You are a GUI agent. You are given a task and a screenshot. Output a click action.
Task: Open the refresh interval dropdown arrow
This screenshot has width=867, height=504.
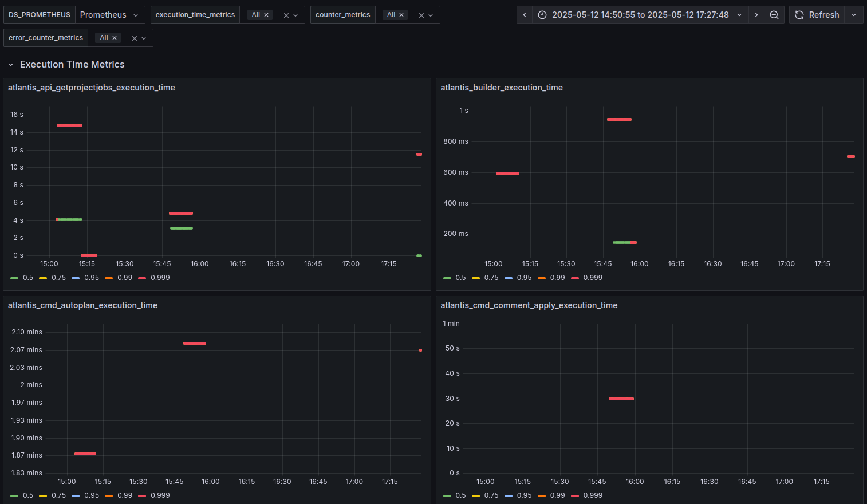click(x=854, y=15)
